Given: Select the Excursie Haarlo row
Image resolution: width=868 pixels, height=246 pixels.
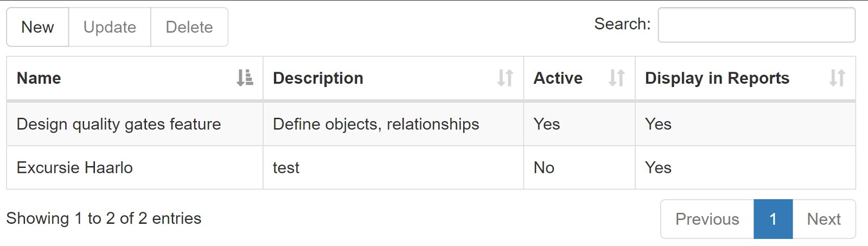Looking at the screenshot, I should (x=431, y=168).
